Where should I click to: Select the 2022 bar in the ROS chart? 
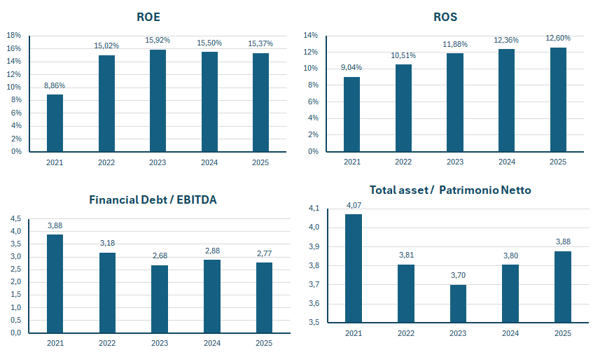click(x=403, y=108)
